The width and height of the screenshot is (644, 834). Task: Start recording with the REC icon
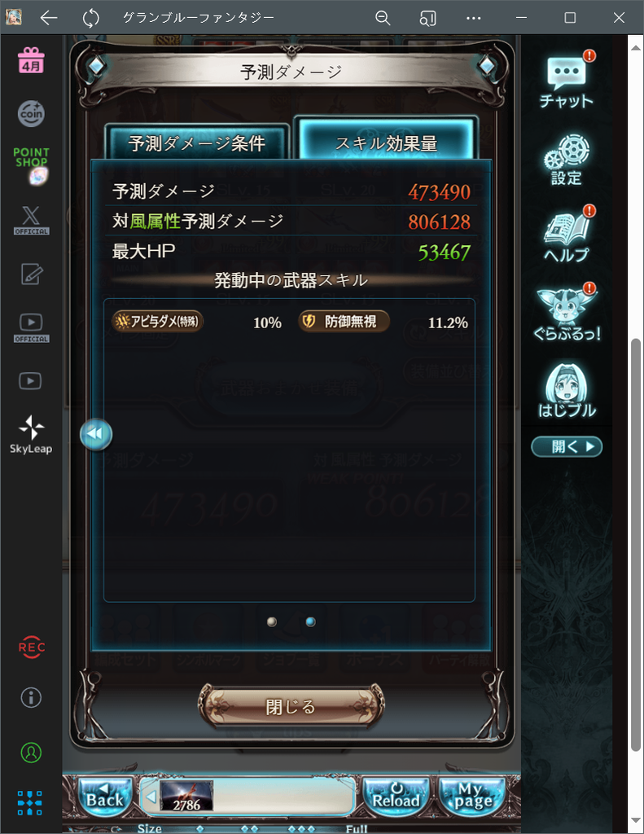click(x=32, y=647)
